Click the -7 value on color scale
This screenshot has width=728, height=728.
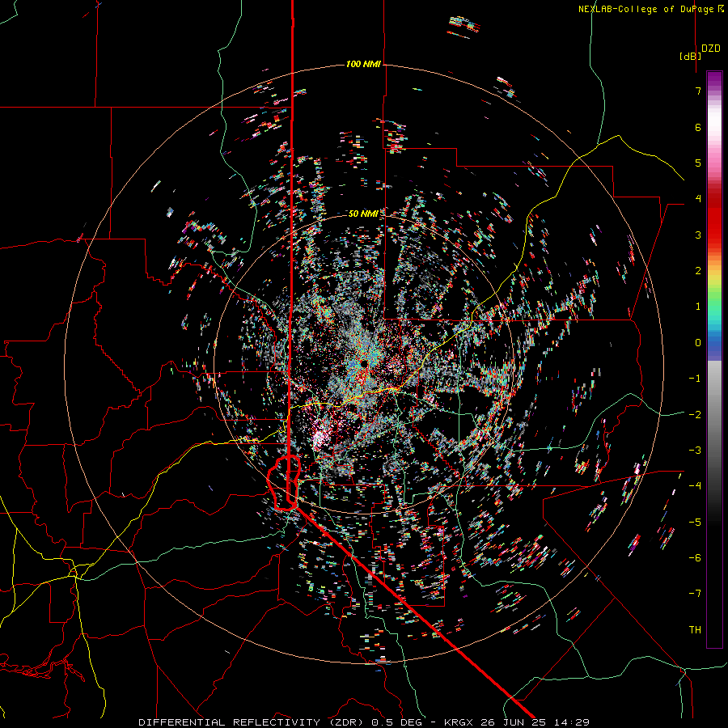695,594
